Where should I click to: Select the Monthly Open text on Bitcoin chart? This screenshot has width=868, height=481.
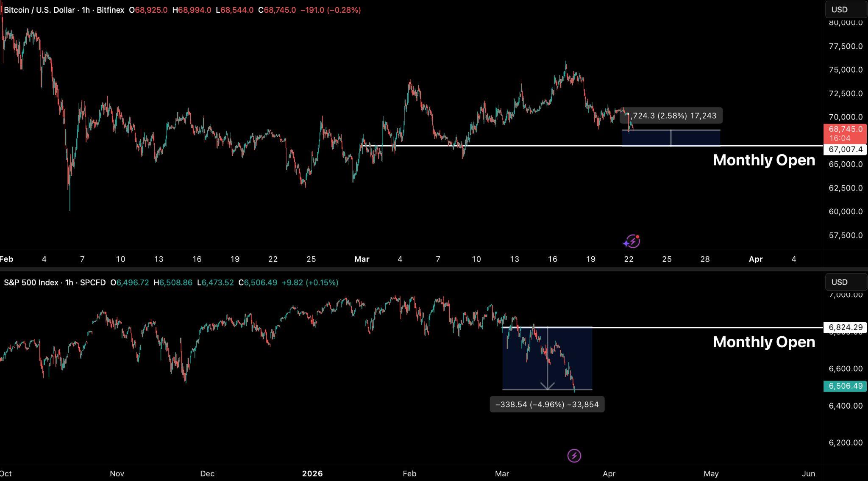(764, 160)
